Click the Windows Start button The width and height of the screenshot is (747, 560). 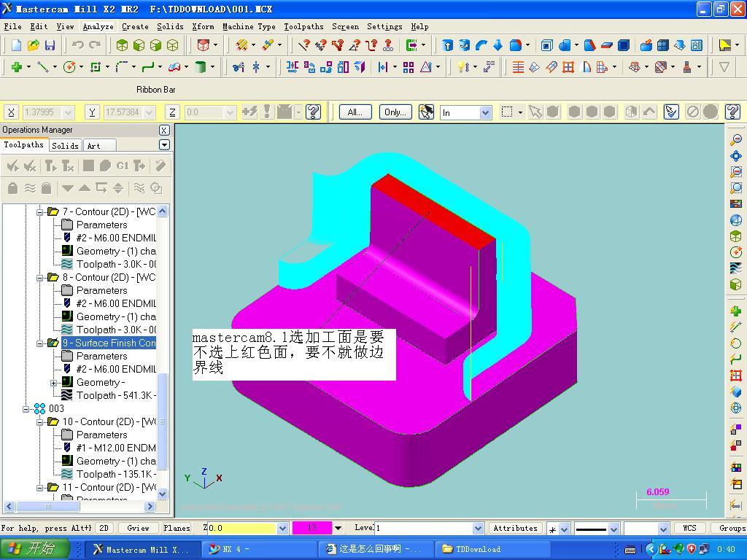[35, 549]
